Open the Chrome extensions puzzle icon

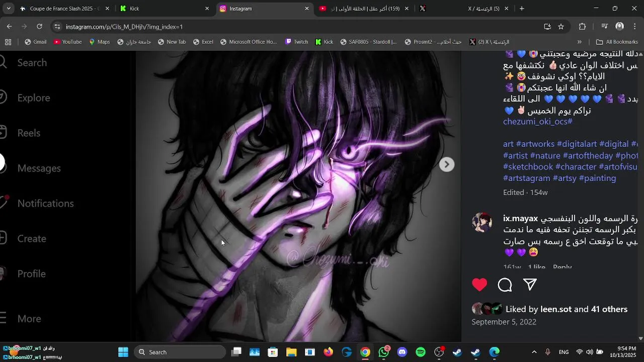click(583, 27)
